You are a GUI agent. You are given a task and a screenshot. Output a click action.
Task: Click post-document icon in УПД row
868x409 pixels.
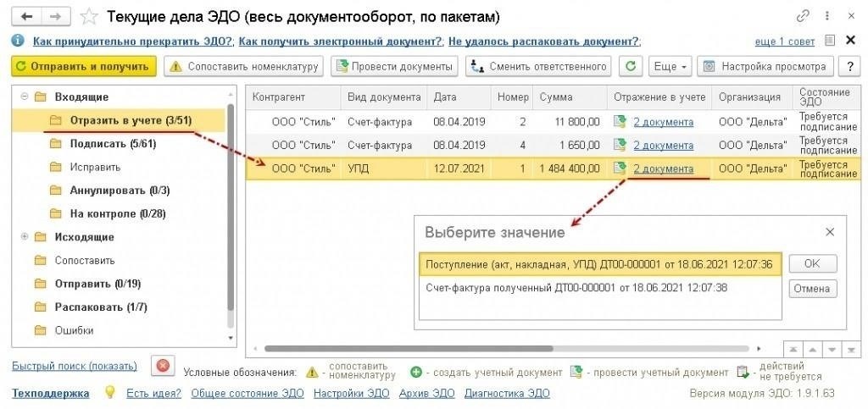pos(620,168)
